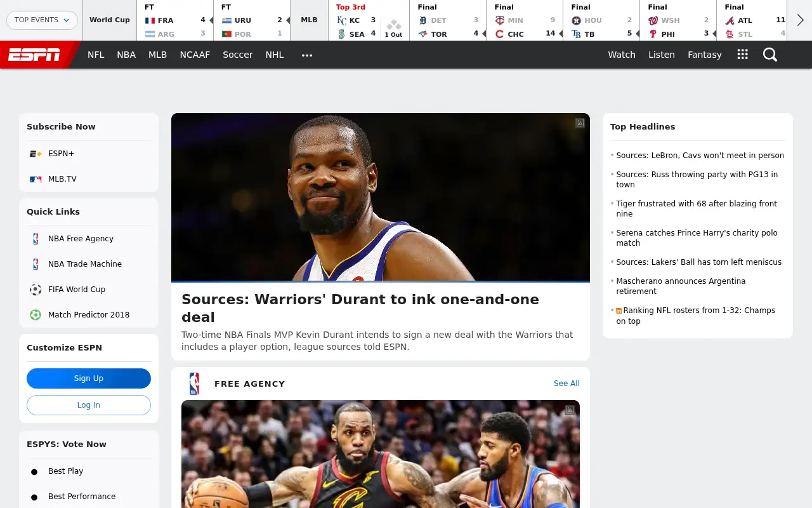Viewport: 812px width, 508px height.
Task: Open the France vs Argentina score
Action: 175,20
